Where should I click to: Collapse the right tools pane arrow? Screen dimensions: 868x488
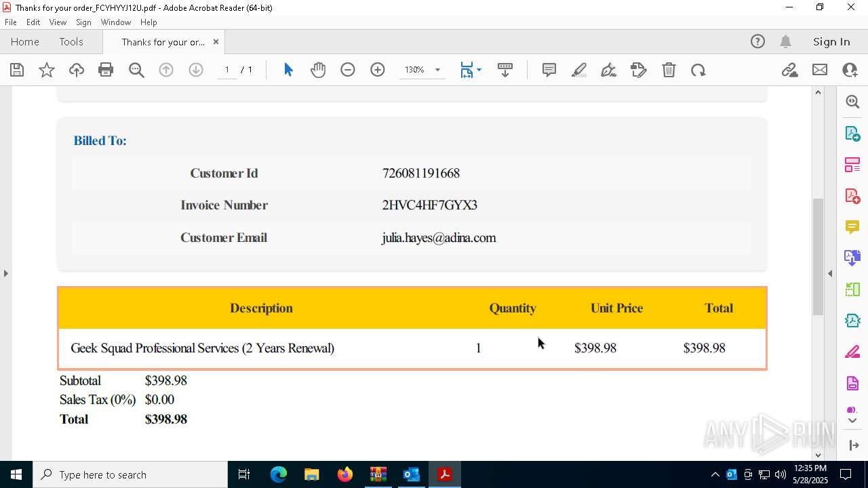[830, 273]
